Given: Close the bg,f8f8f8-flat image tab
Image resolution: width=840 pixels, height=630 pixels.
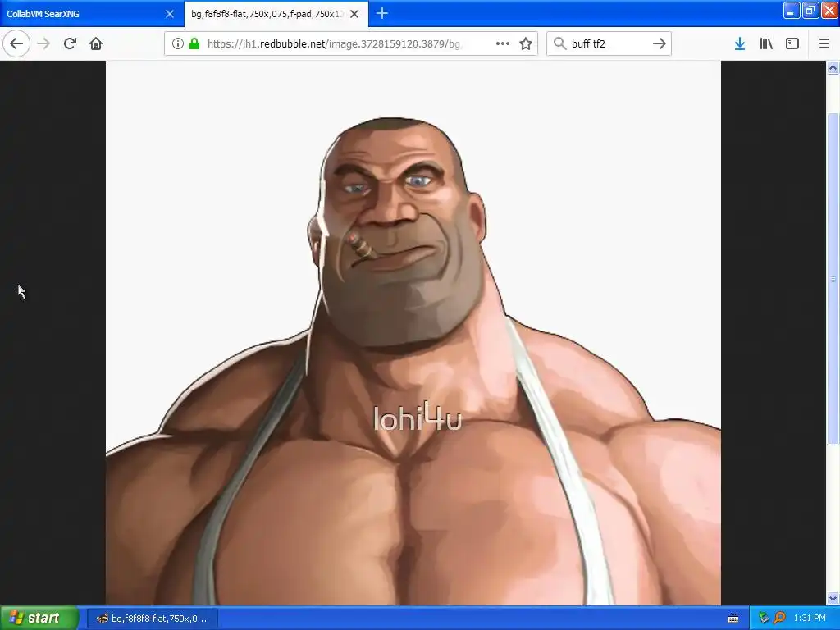Looking at the screenshot, I should click(x=354, y=14).
